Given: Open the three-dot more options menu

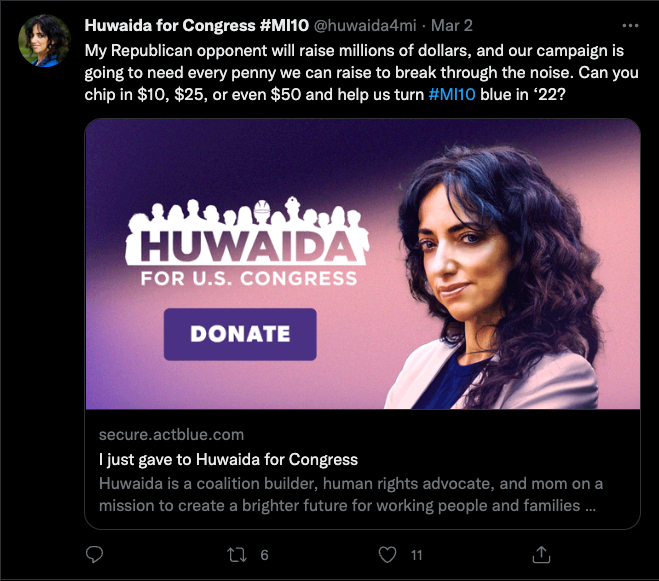Looking at the screenshot, I should click(x=630, y=26).
